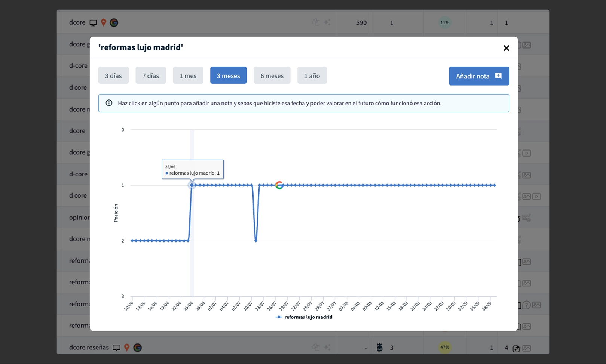606x364 pixels.
Task: Click the desktop monitor icon beside dcore
Action: coord(93,23)
